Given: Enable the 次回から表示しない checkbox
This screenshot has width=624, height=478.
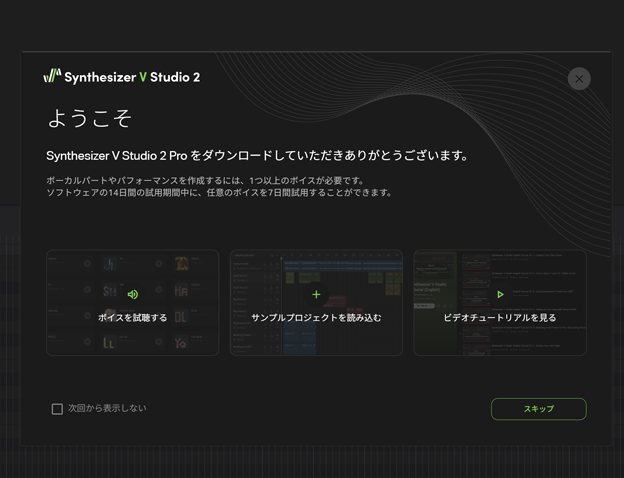Looking at the screenshot, I should pyautogui.click(x=57, y=409).
